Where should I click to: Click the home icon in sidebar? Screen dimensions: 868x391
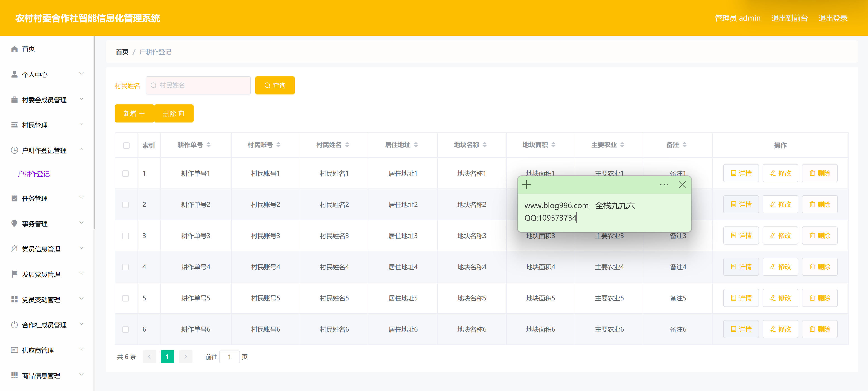tap(14, 49)
